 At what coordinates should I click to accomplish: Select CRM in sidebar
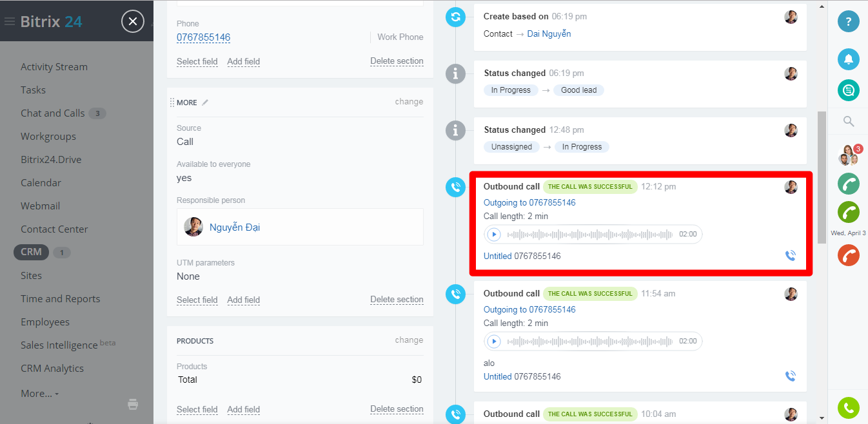[x=31, y=252]
